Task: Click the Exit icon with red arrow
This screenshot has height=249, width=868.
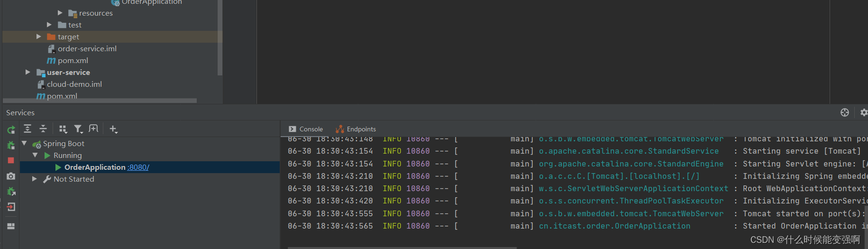Action: pyautogui.click(x=11, y=207)
